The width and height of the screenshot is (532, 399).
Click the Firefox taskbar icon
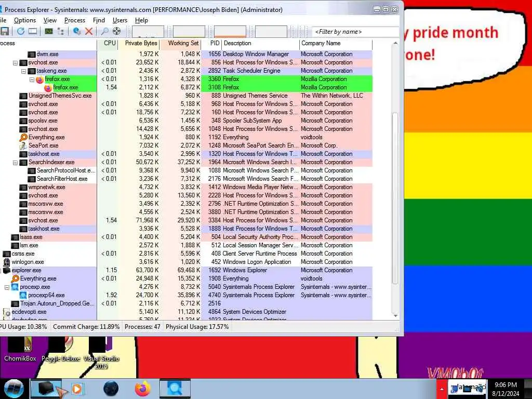click(x=143, y=389)
